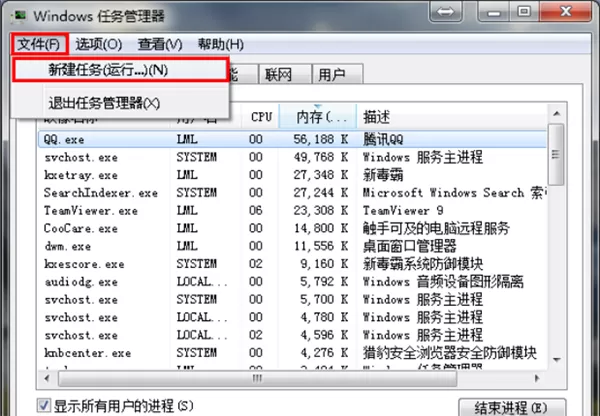The height and width of the screenshot is (416, 600).
Task: Click the vertical scrollbar thumb
Action: coord(557,154)
